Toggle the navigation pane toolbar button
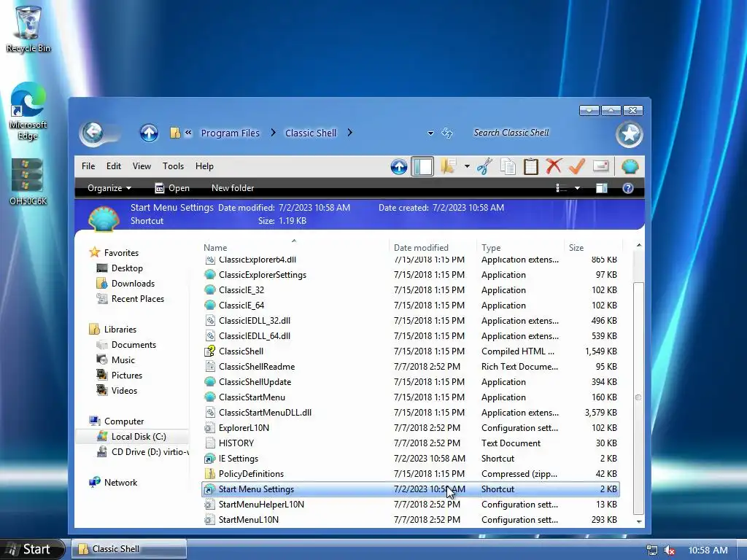Image resolution: width=747 pixels, height=560 pixels. click(x=422, y=167)
